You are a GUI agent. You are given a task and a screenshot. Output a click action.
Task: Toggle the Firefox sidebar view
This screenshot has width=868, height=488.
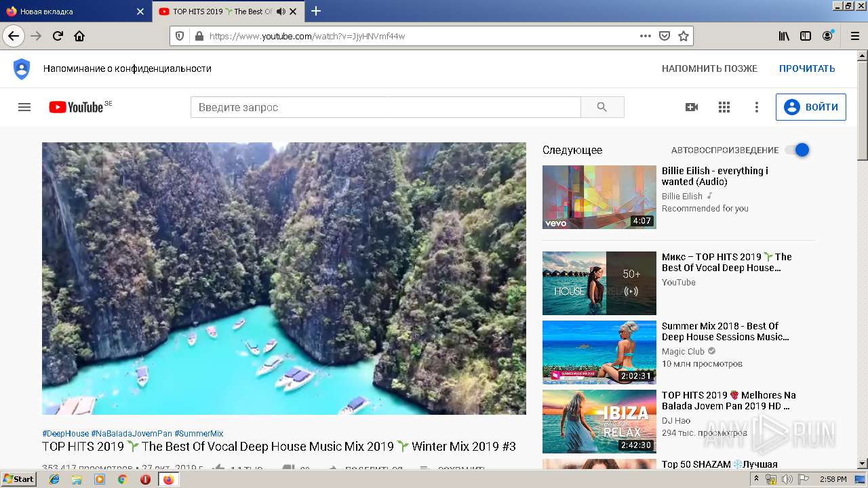(806, 36)
